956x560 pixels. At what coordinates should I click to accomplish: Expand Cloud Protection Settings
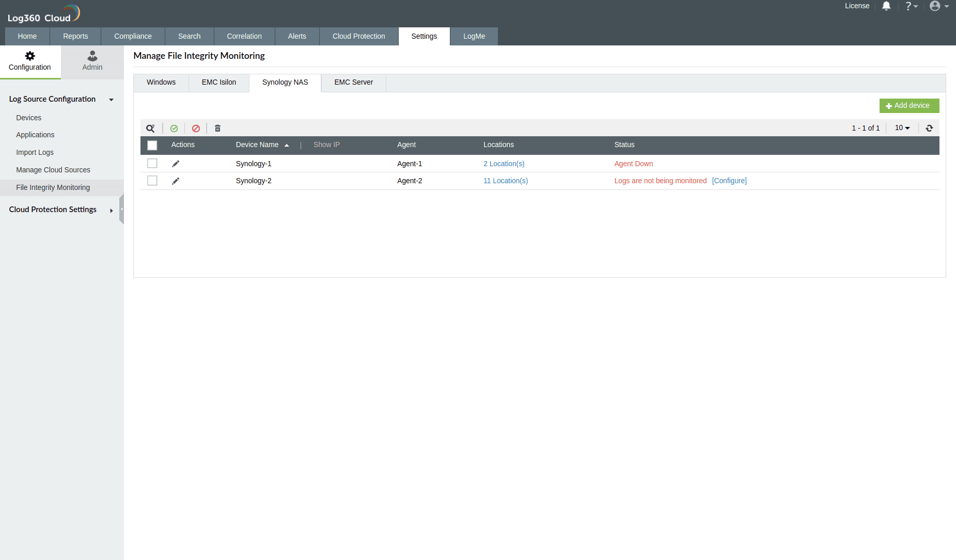pos(111,210)
